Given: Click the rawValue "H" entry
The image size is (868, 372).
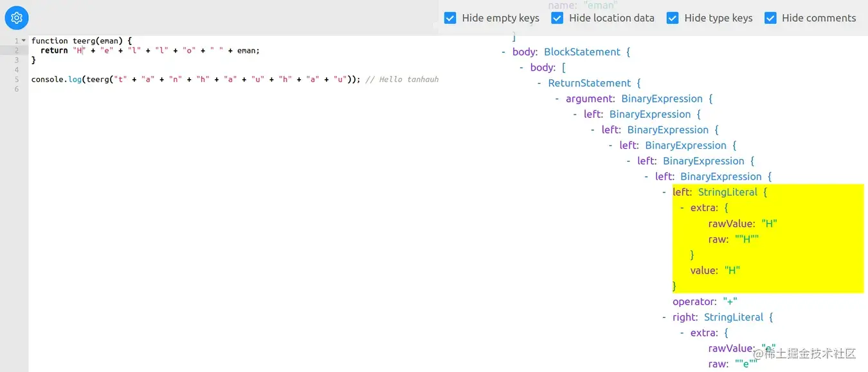Looking at the screenshot, I should 743,223.
